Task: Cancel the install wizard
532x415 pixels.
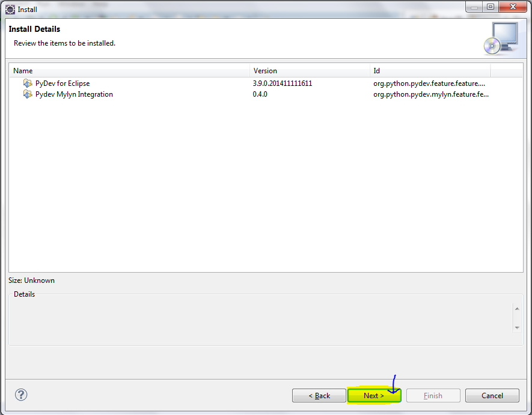Action: (x=492, y=396)
